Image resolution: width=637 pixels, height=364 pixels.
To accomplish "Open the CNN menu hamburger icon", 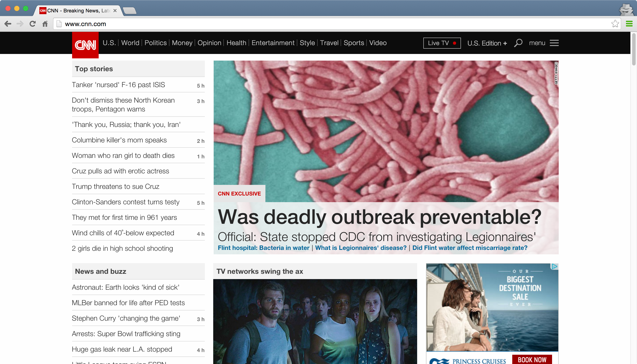I will 554,43.
